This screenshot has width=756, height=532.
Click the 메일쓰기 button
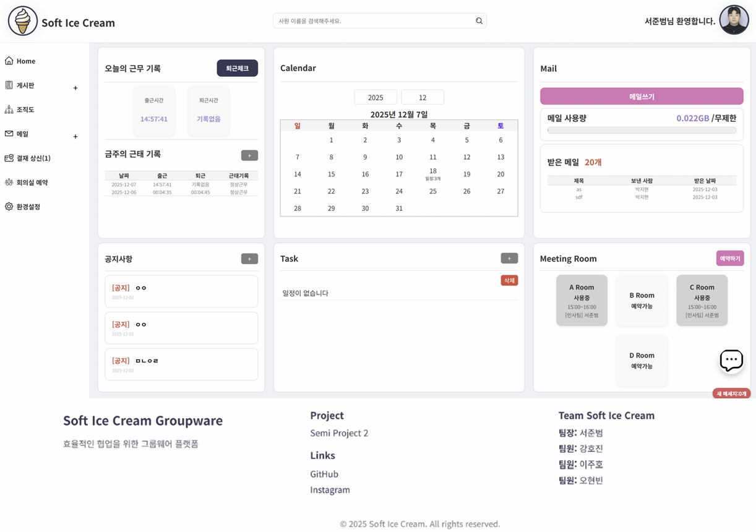tap(642, 97)
